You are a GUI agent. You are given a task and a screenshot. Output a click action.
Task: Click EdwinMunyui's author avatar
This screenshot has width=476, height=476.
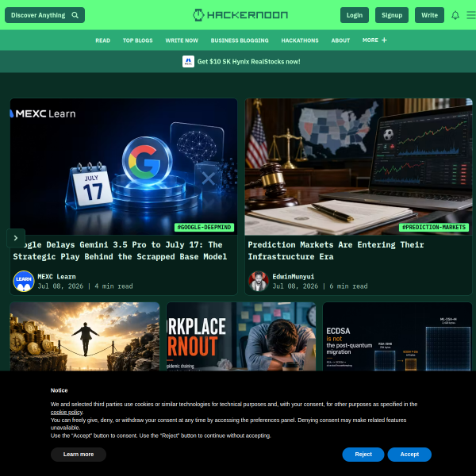259,281
